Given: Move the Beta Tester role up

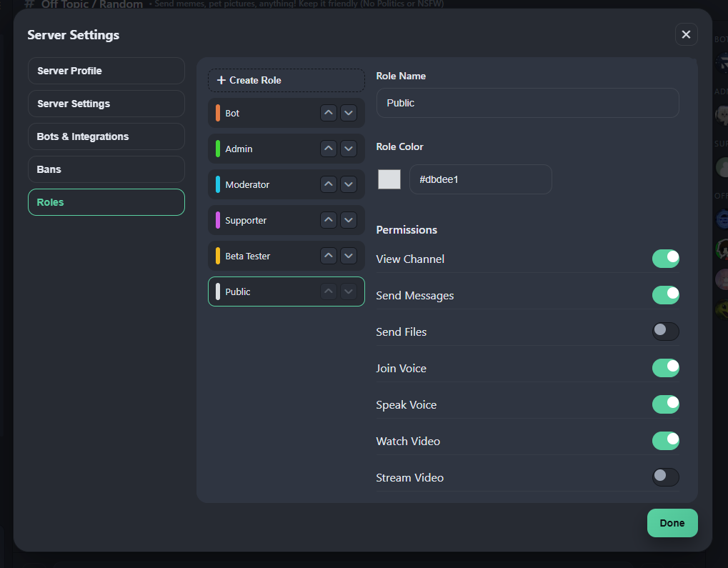Looking at the screenshot, I should tap(328, 256).
